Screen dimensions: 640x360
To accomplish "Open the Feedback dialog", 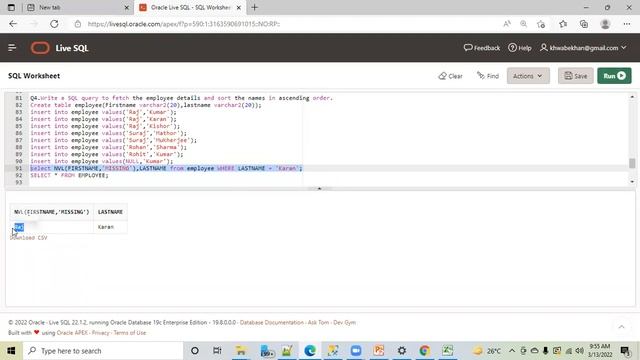I will [x=482, y=48].
